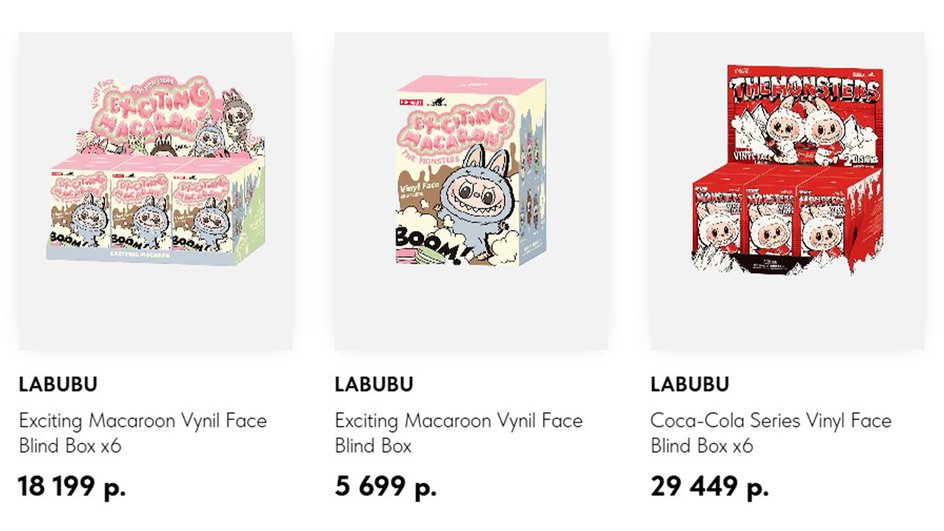Click LABUBU brand above the 5 699 р. item
Image resolution: width=944 pixels, height=531 pixels.
coord(374,384)
